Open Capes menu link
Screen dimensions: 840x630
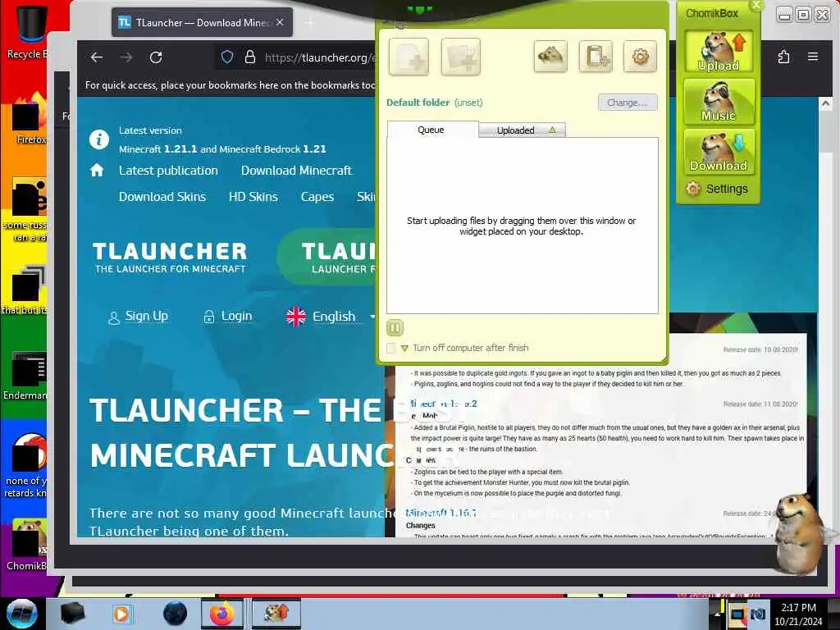click(x=317, y=197)
